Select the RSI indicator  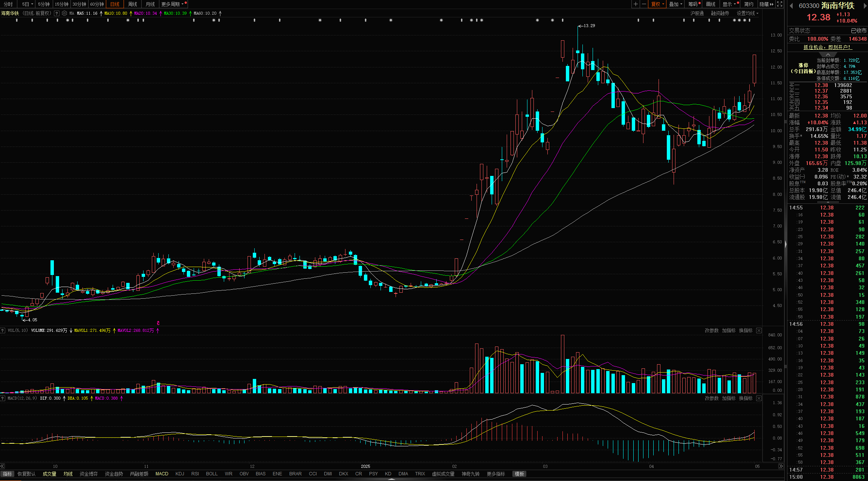coord(195,474)
